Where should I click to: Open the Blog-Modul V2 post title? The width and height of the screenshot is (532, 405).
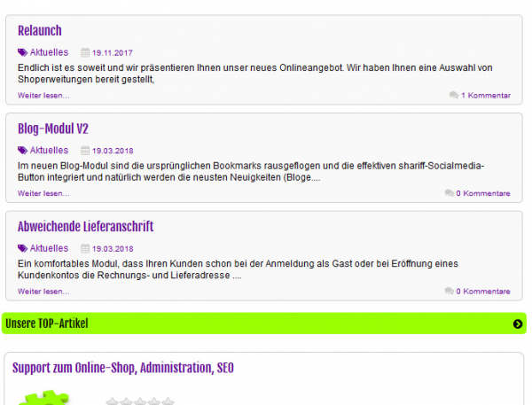coord(53,129)
